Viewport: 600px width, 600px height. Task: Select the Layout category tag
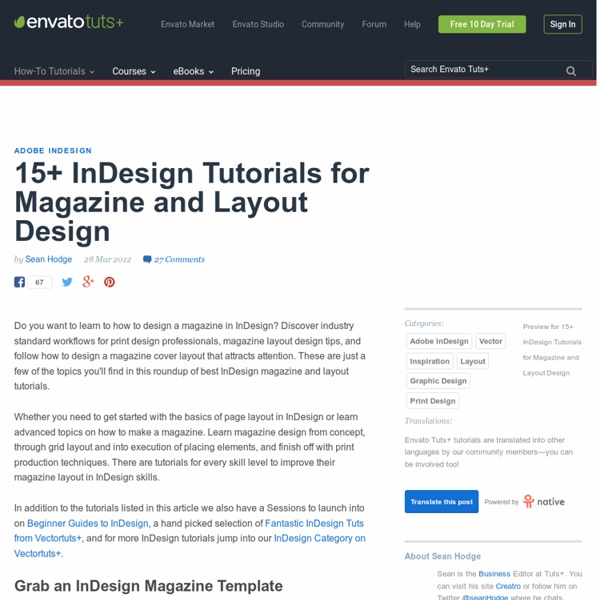(x=473, y=361)
